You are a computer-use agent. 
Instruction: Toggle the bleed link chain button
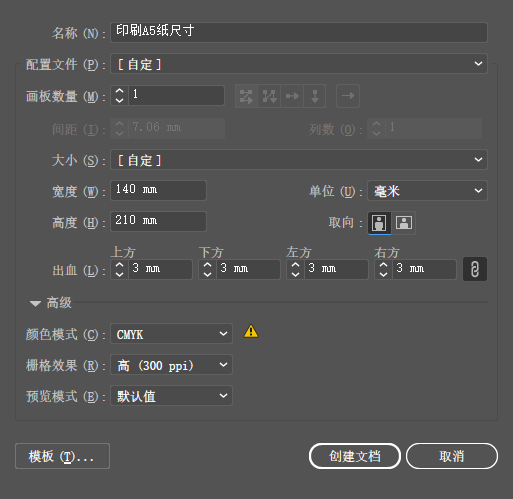point(475,269)
